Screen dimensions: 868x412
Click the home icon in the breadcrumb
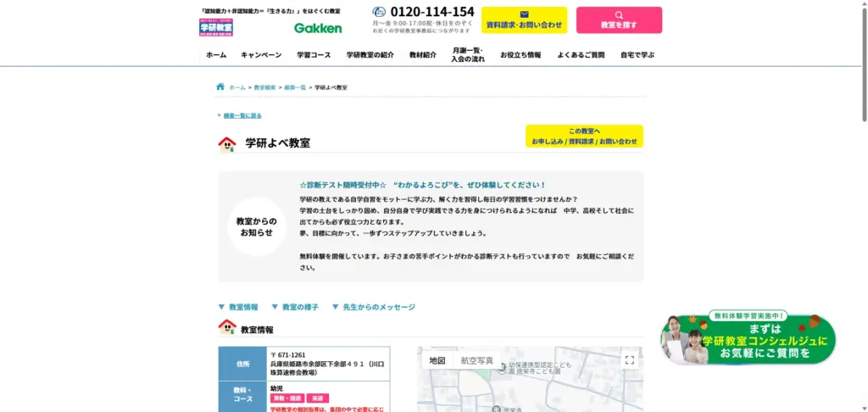coord(220,86)
